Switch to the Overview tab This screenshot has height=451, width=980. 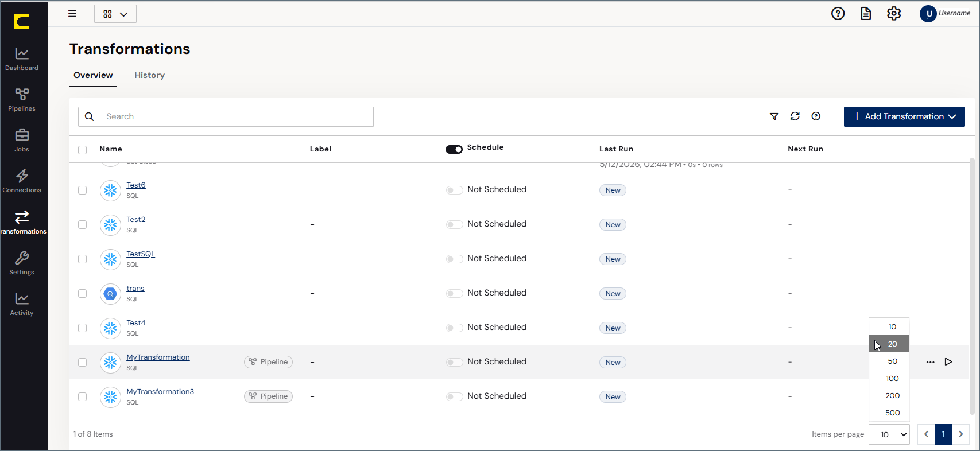(x=93, y=75)
